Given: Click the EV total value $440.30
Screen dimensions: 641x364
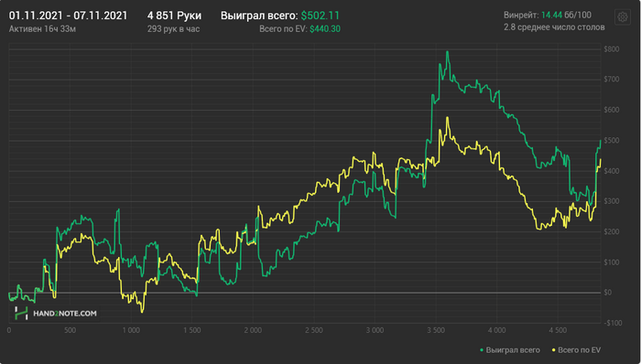Looking at the screenshot, I should (325, 29).
